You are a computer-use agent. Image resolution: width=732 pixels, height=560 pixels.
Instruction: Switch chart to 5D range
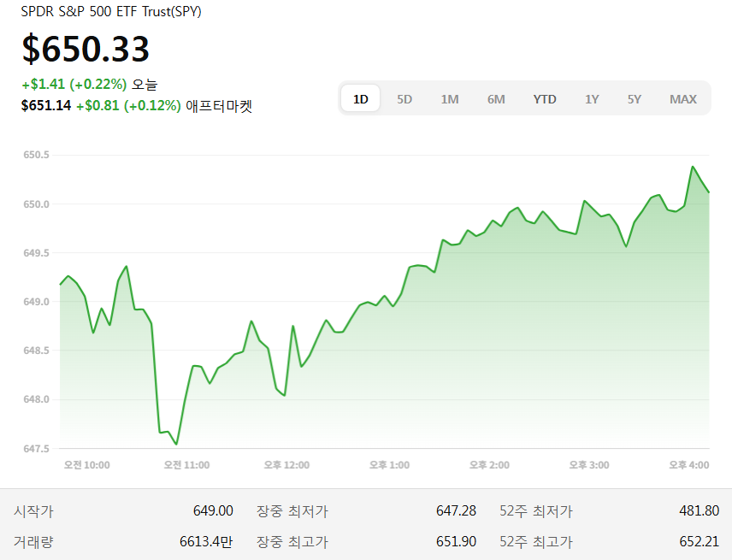404,99
